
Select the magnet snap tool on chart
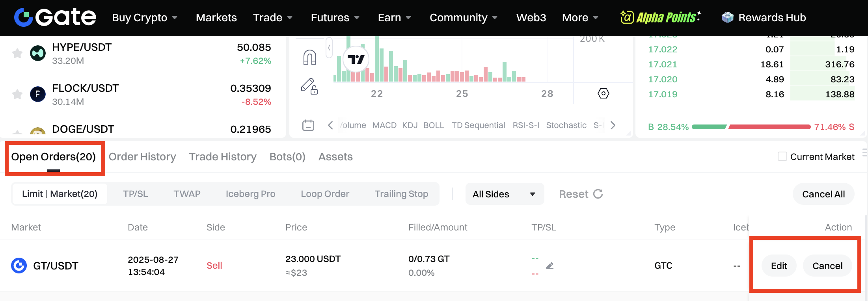(309, 57)
